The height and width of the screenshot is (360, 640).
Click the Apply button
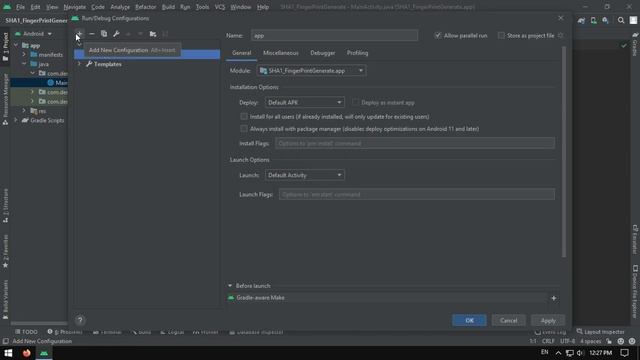pyautogui.click(x=548, y=320)
